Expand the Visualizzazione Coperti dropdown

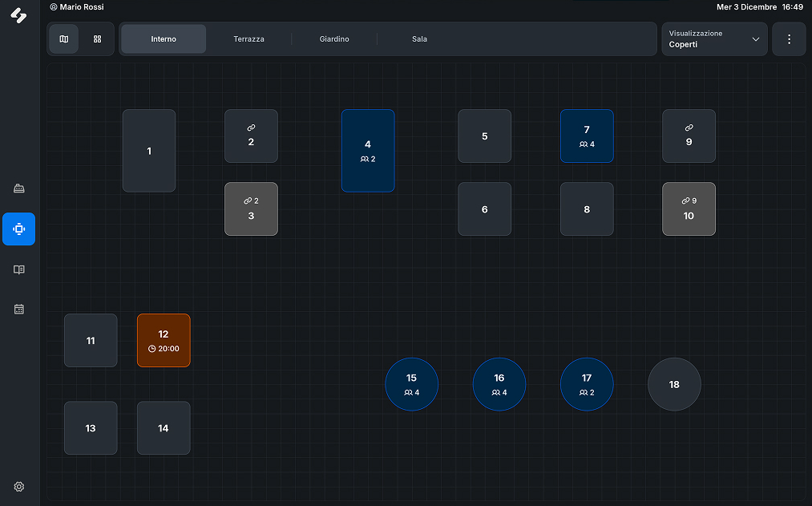713,39
